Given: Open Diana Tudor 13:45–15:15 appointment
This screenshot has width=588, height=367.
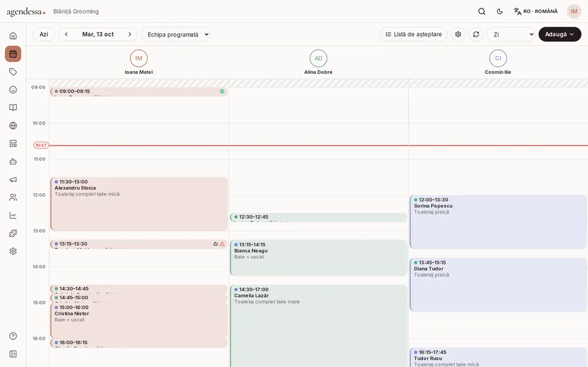Looking at the screenshot, I should click(x=498, y=285).
